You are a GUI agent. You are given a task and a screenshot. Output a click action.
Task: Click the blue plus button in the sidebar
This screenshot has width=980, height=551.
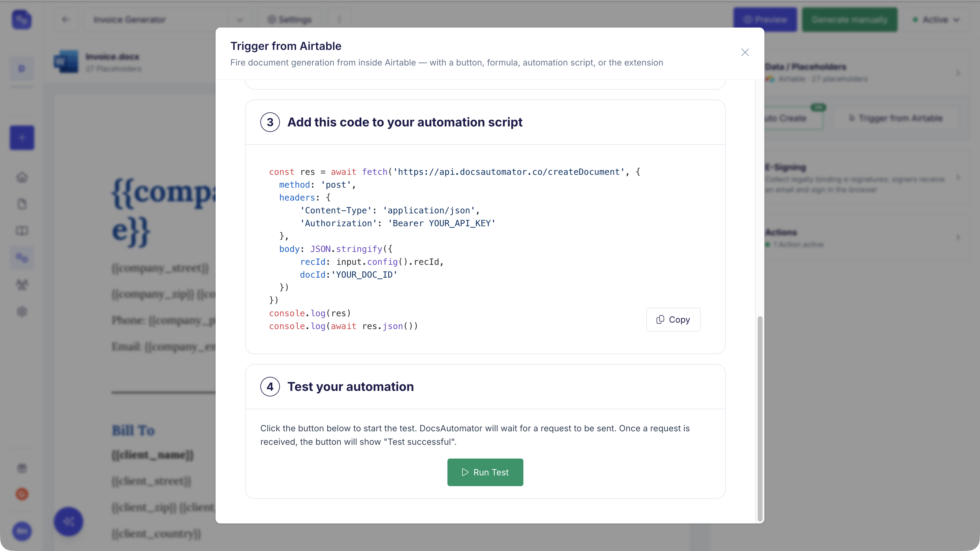(22, 138)
